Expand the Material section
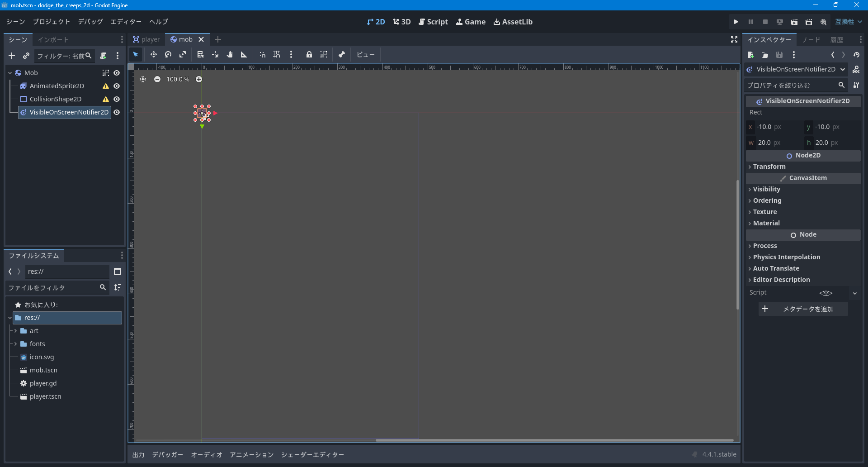The width and height of the screenshot is (868, 467). (x=803, y=223)
